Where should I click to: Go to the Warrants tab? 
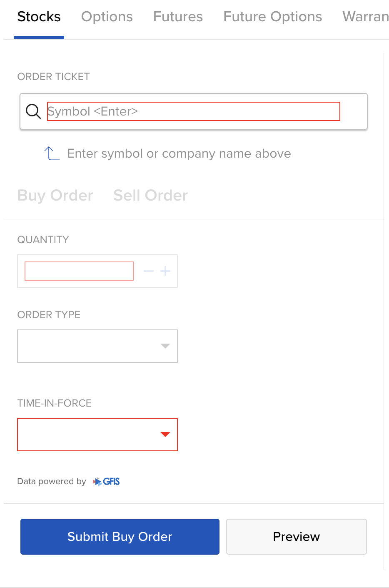click(365, 17)
